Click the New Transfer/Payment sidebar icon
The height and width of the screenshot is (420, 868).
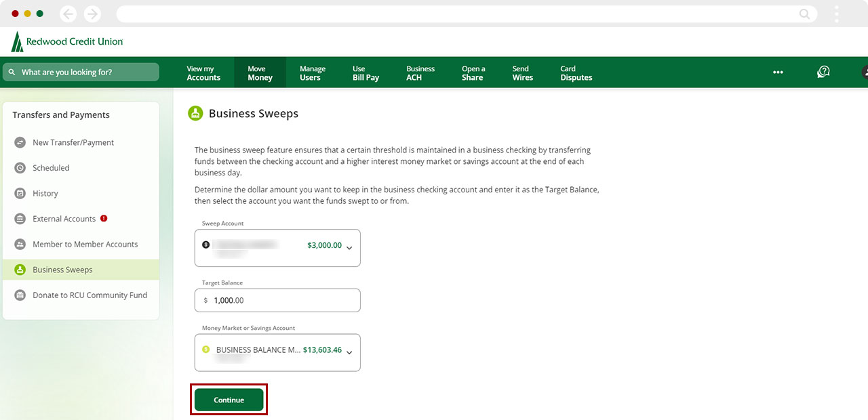[20, 142]
